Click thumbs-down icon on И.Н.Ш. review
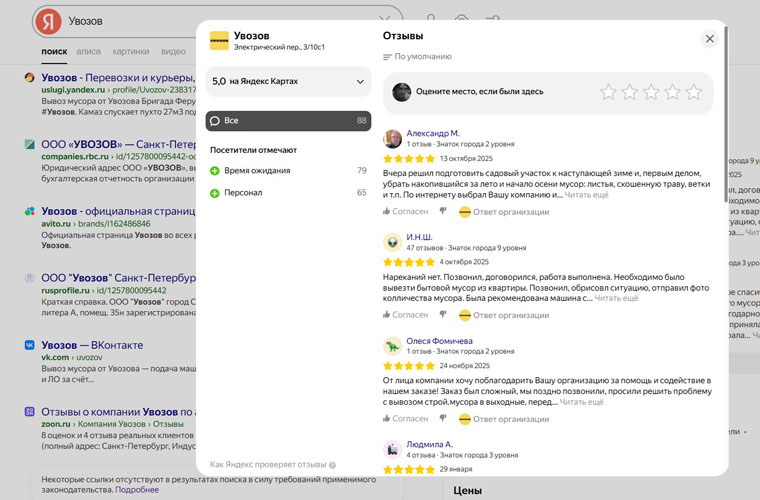 click(443, 314)
